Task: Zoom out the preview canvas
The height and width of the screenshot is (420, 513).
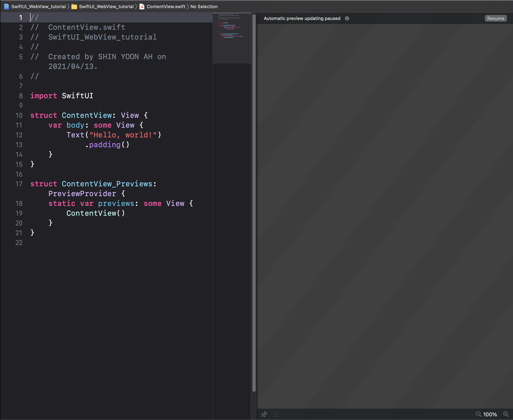Action: [x=478, y=414]
